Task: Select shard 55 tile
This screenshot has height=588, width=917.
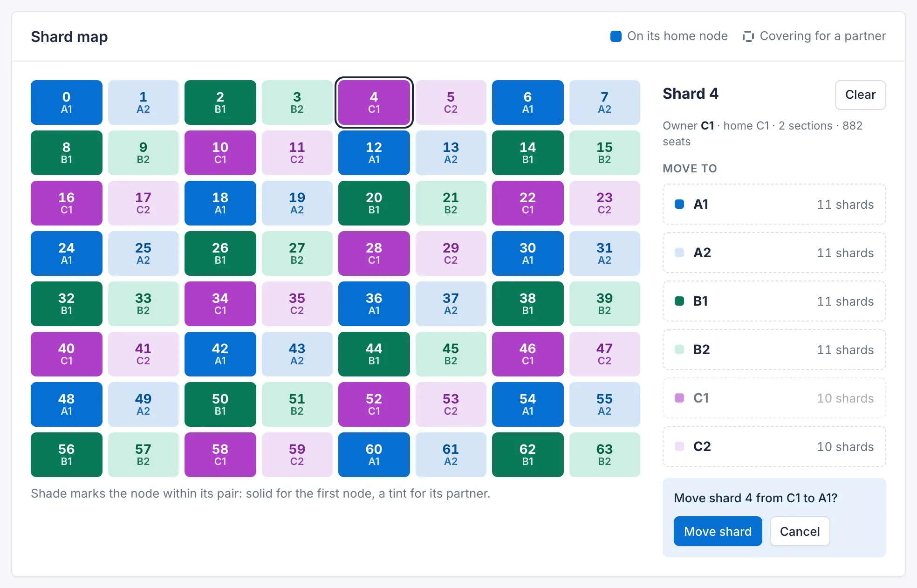Action: coord(605,404)
